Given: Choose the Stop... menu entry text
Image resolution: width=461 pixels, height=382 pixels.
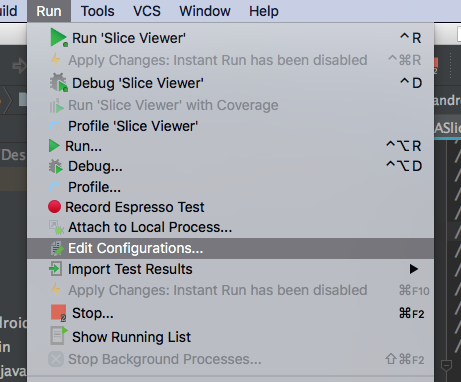Looking at the screenshot, I should tap(93, 313).
